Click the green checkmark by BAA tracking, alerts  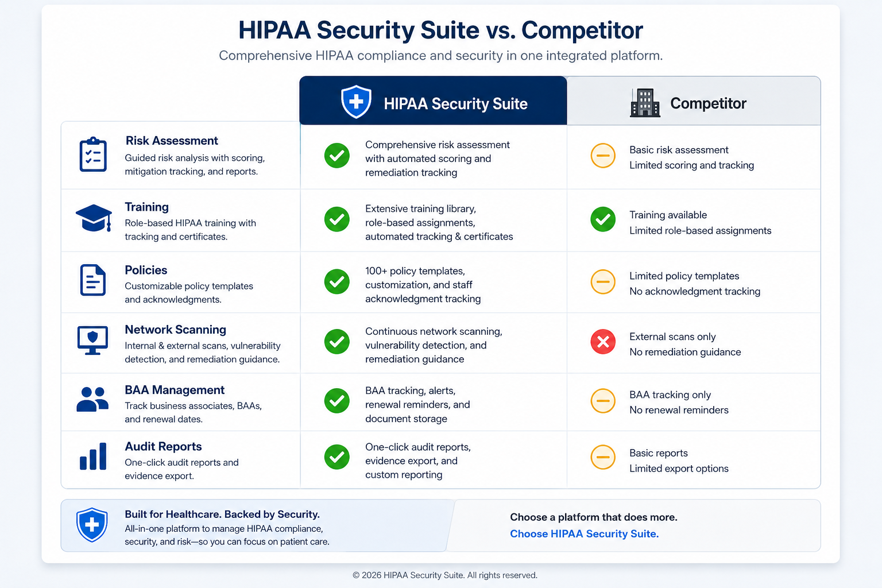[x=337, y=401]
